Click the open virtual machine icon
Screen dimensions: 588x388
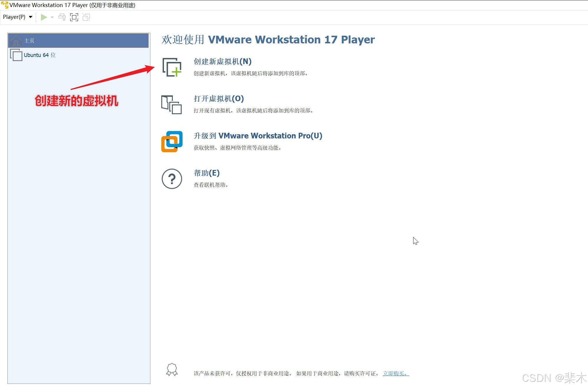click(x=171, y=104)
